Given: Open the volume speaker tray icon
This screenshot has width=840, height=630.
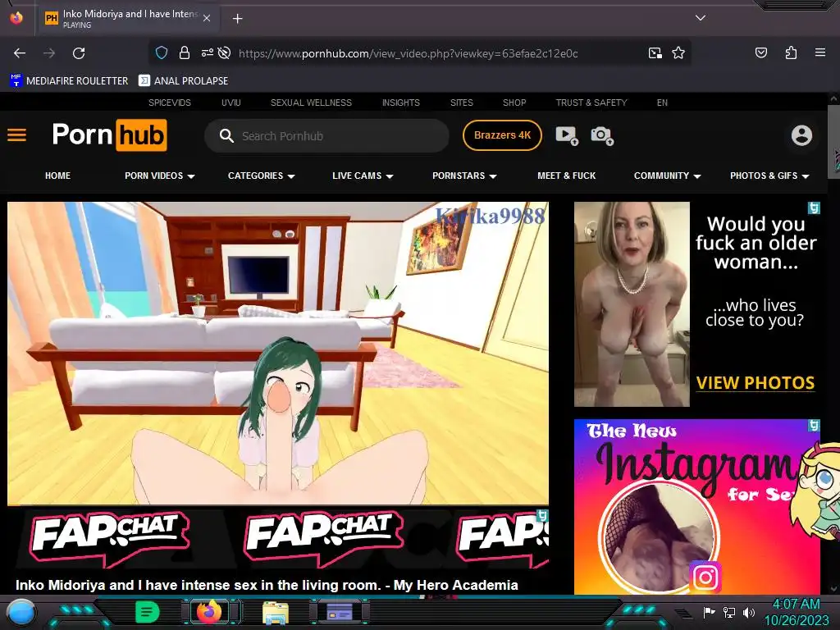Looking at the screenshot, I should pos(749,612).
